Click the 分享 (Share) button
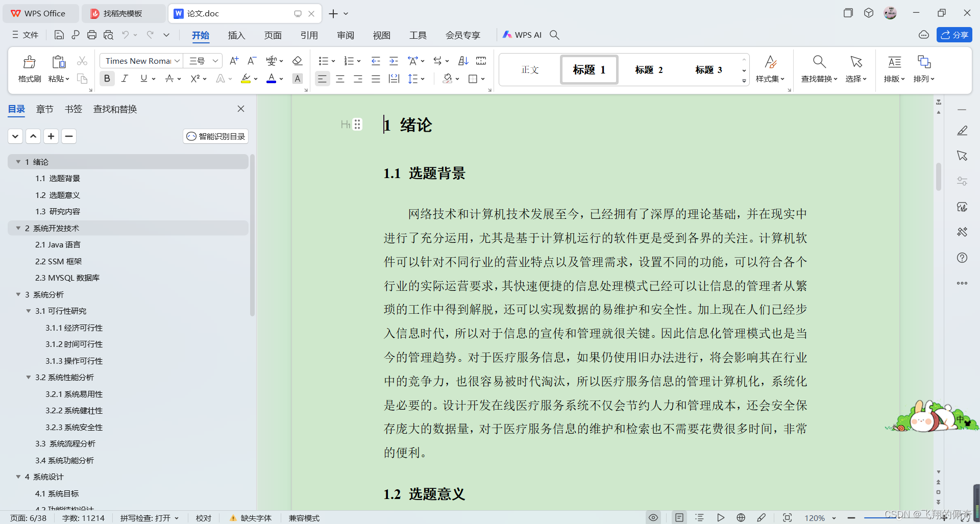 point(954,35)
